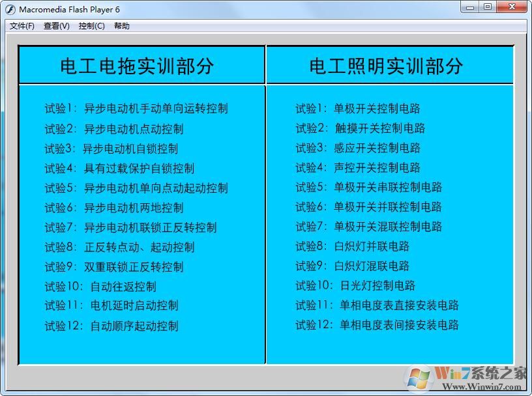Click the 电工照明实训部分 header
This screenshot has width=532, height=396.
pyautogui.click(x=387, y=64)
